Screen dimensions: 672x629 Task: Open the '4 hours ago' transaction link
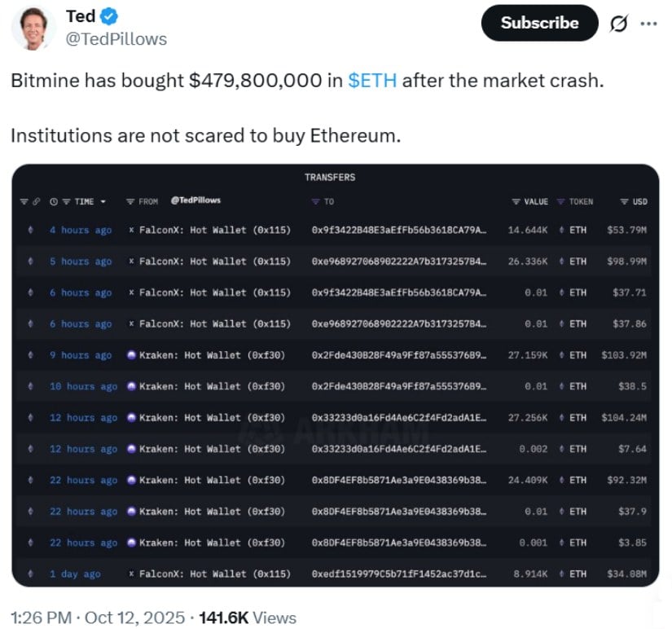pos(80,231)
